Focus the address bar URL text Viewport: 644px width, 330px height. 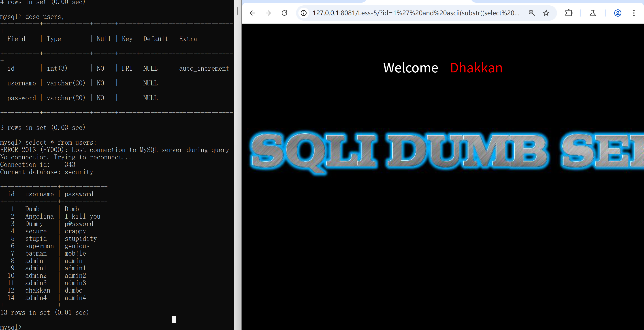(x=416, y=13)
